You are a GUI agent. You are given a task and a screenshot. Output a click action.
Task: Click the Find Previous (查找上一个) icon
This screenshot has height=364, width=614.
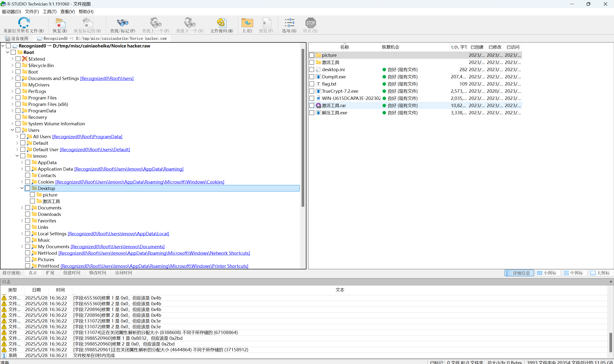tap(156, 23)
